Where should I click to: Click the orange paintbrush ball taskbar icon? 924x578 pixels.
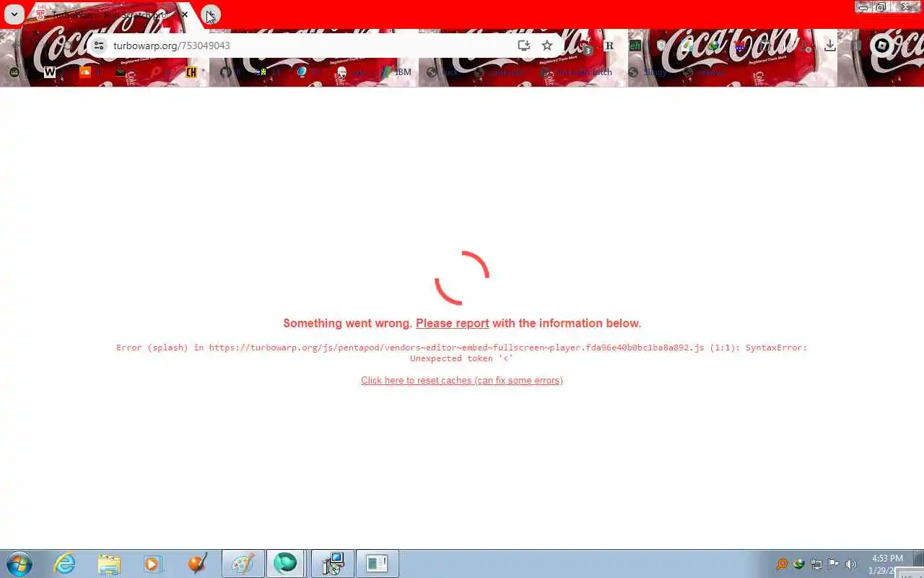(x=198, y=564)
